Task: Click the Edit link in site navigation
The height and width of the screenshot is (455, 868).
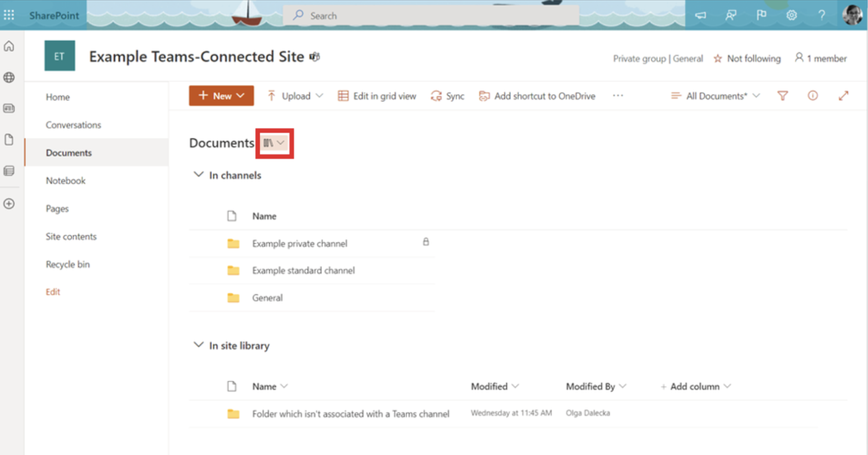Action: (53, 292)
